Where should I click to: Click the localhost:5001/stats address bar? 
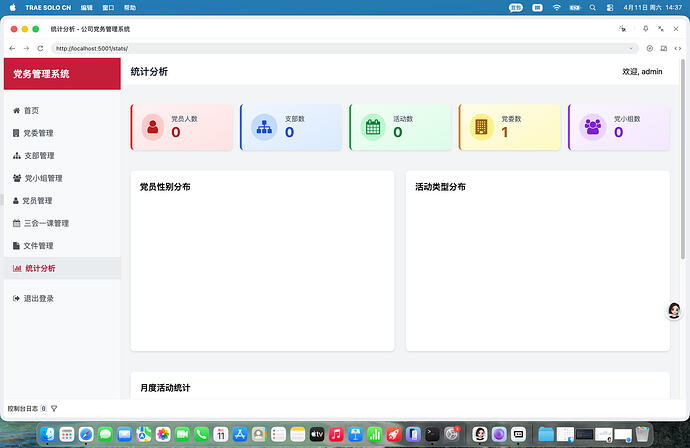pos(345,48)
